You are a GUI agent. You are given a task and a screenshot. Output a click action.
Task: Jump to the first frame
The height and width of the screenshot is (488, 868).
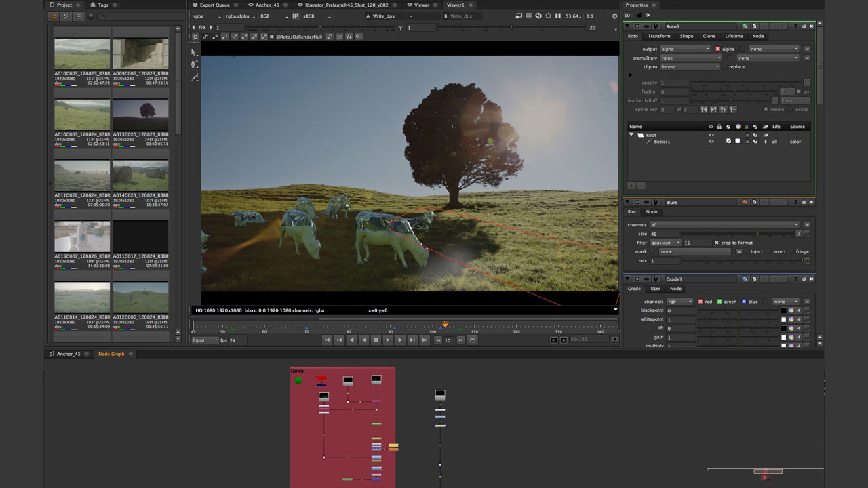pyautogui.click(x=327, y=340)
